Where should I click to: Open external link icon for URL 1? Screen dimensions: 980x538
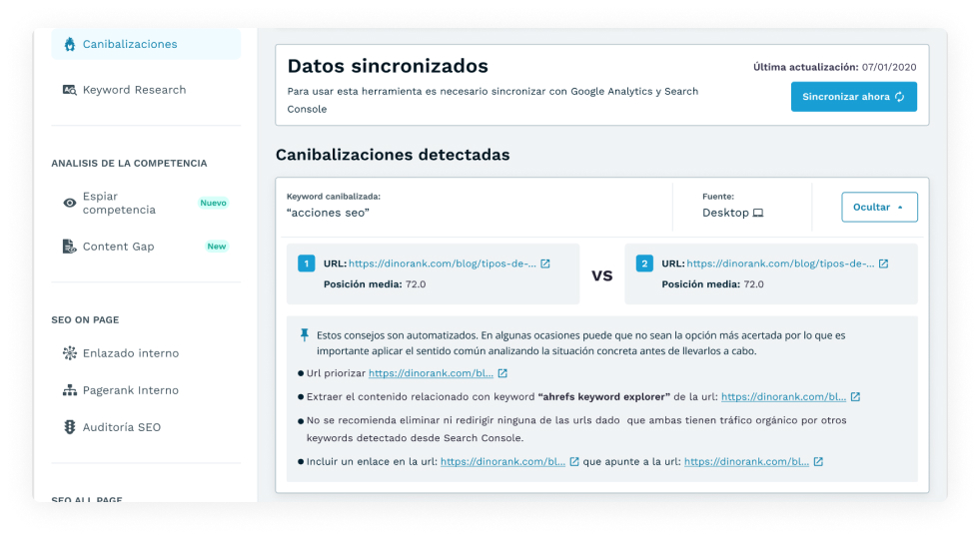coord(544,265)
